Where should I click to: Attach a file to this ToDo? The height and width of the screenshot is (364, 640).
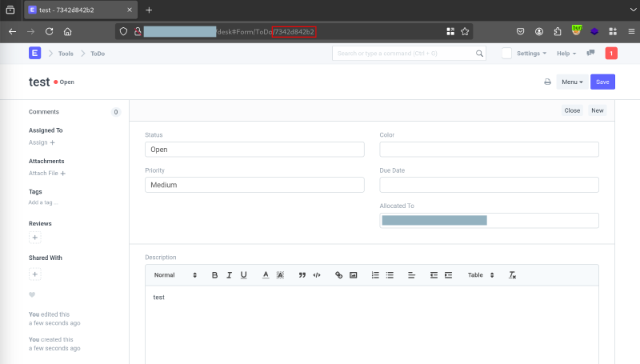47,173
